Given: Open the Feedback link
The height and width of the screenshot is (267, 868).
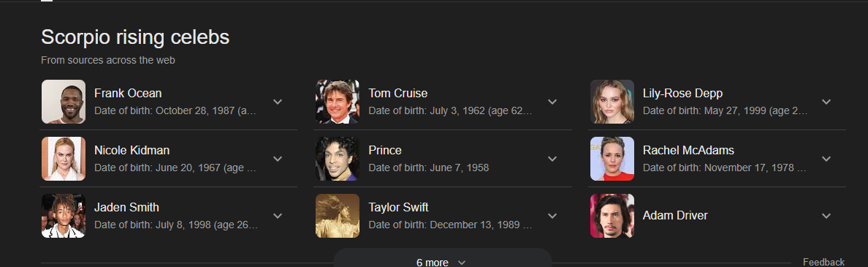Looking at the screenshot, I should pyautogui.click(x=823, y=262).
